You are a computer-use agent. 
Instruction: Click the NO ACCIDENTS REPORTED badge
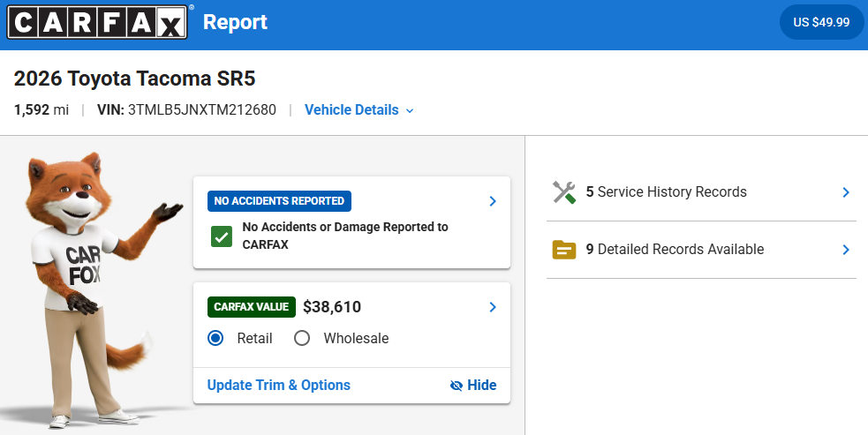click(x=279, y=201)
